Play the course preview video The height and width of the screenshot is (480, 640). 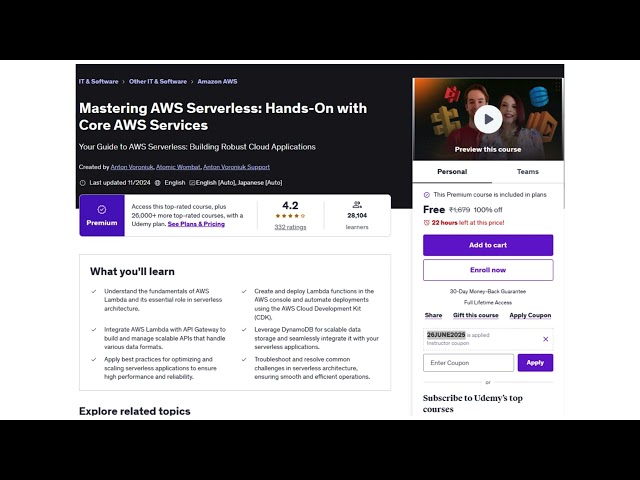[x=488, y=119]
